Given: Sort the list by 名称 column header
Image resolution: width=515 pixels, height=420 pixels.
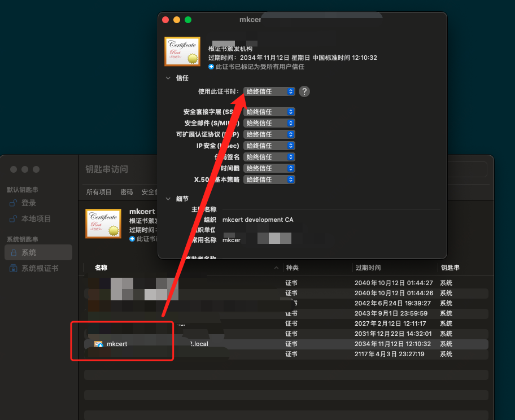Looking at the screenshot, I should (101, 268).
